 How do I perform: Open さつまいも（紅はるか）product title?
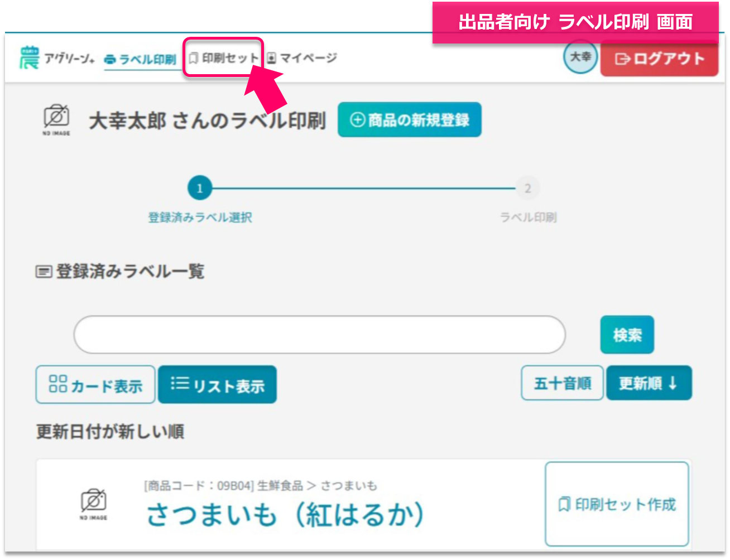click(x=285, y=515)
